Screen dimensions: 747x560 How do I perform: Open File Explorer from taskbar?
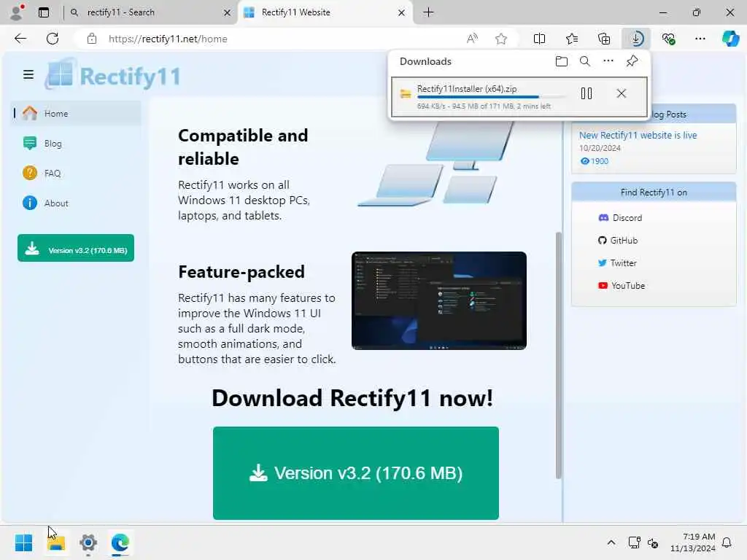[55, 542]
